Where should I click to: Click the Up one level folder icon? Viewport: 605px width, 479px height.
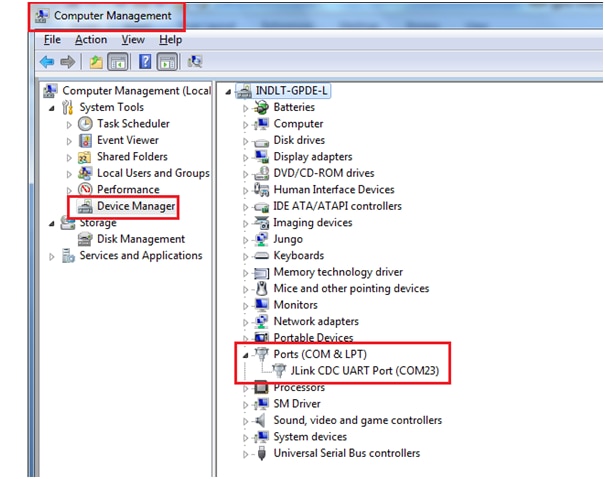pyautogui.click(x=96, y=62)
